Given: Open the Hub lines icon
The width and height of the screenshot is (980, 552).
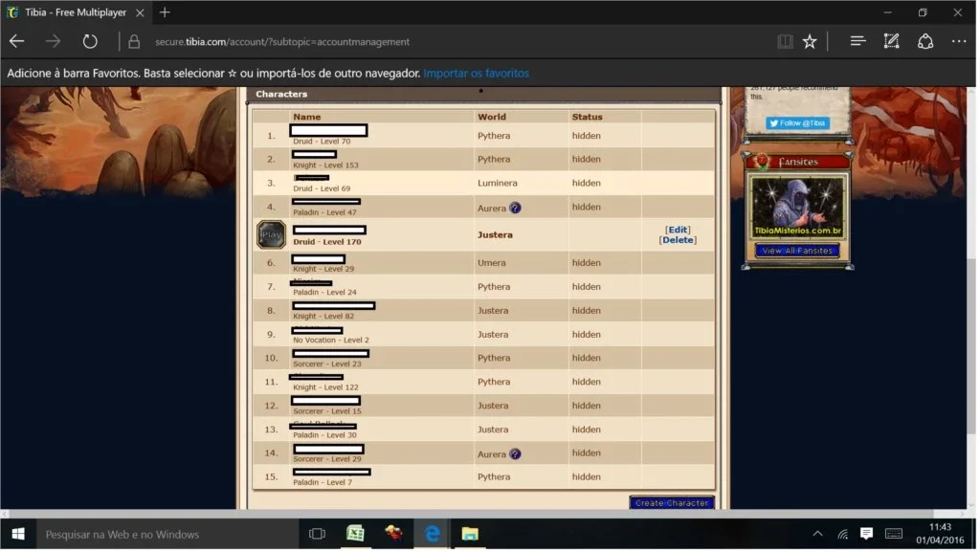Looking at the screenshot, I should click(857, 42).
